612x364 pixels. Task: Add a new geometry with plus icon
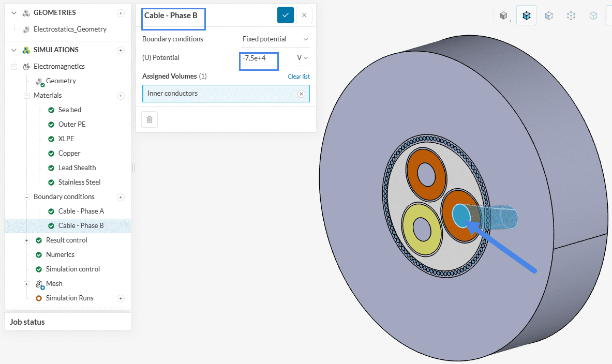point(121,13)
